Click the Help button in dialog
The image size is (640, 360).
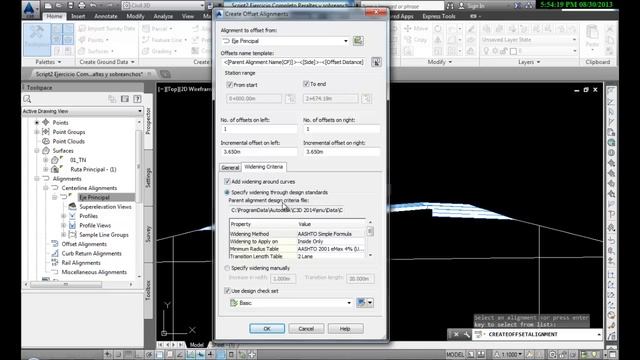[345, 329]
